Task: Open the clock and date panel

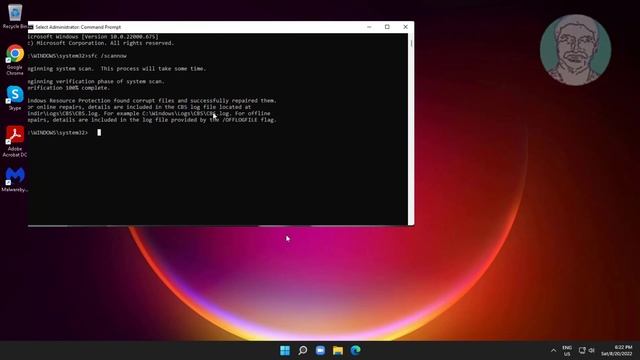Action: (616, 351)
